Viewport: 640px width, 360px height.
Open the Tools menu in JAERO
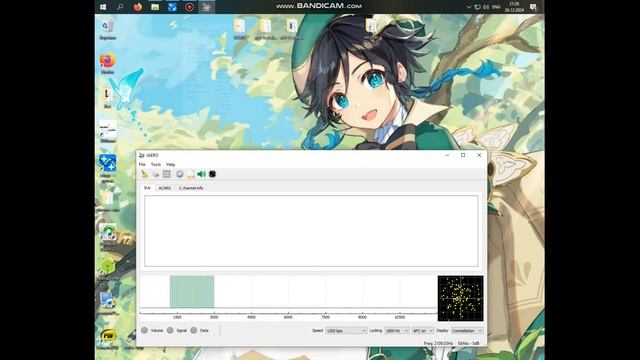click(156, 164)
